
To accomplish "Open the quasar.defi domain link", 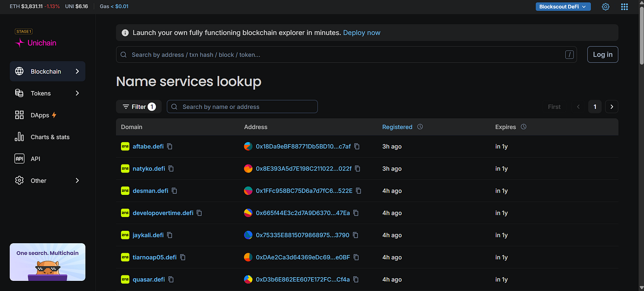I will pyautogui.click(x=149, y=279).
